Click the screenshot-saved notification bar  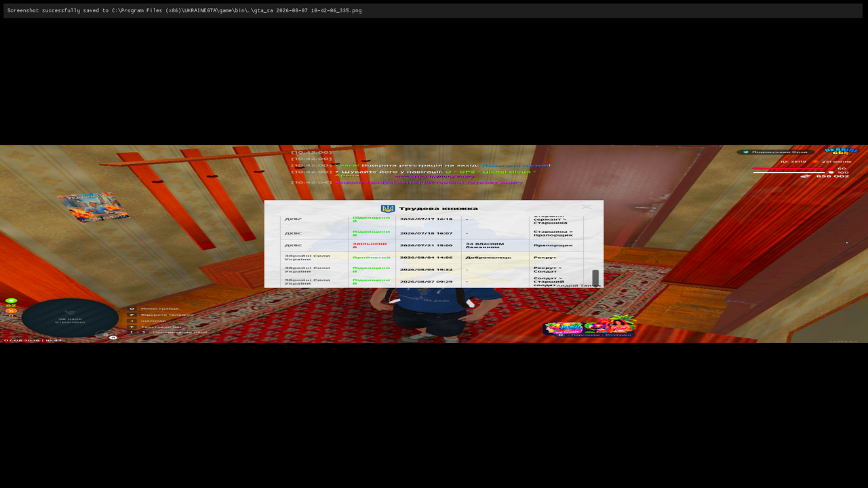pyautogui.click(x=433, y=11)
